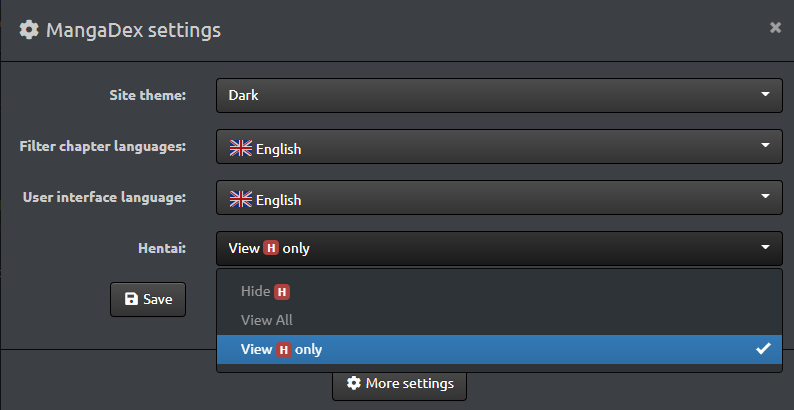Click the red H badge in selected Hentai field
This screenshot has height=410, width=794.
271,248
